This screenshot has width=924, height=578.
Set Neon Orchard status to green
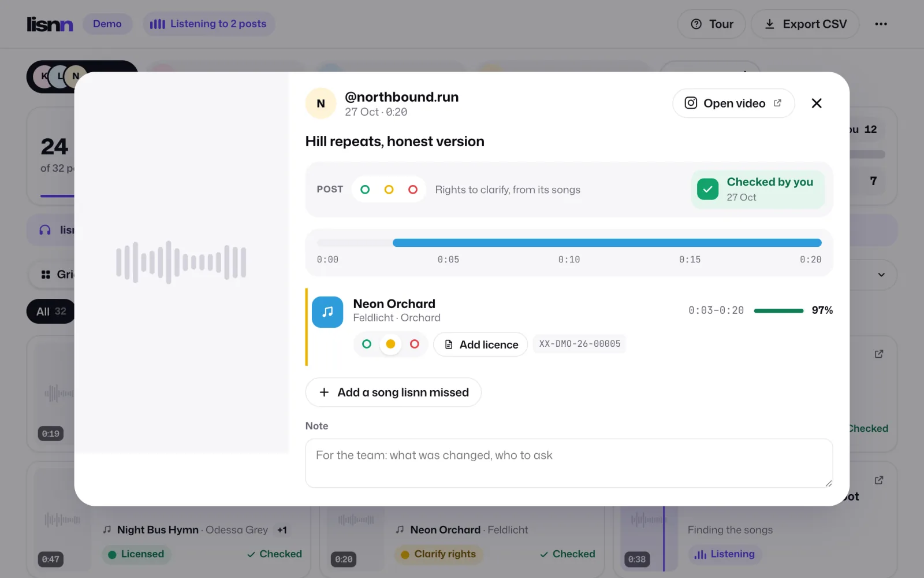(367, 344)
